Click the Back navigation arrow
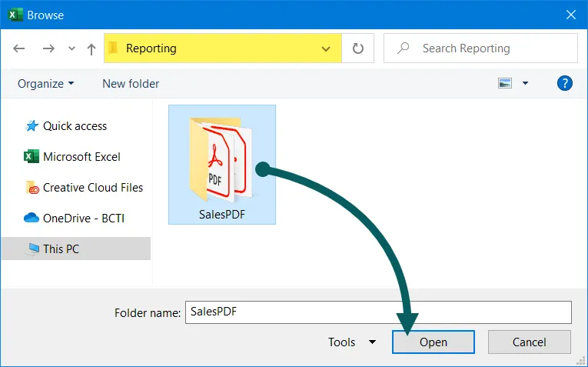 [x=19, y=48]
